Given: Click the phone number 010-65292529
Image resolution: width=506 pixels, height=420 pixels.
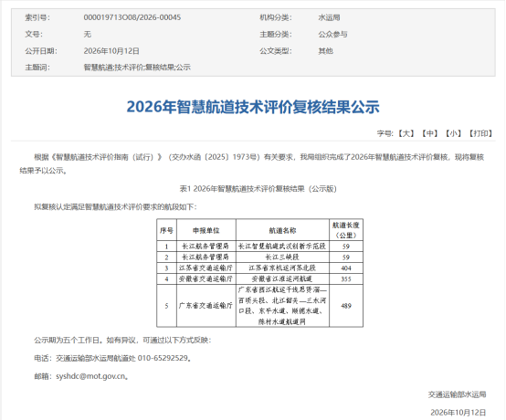Looking at the screenshot, I should click(163, 358).
